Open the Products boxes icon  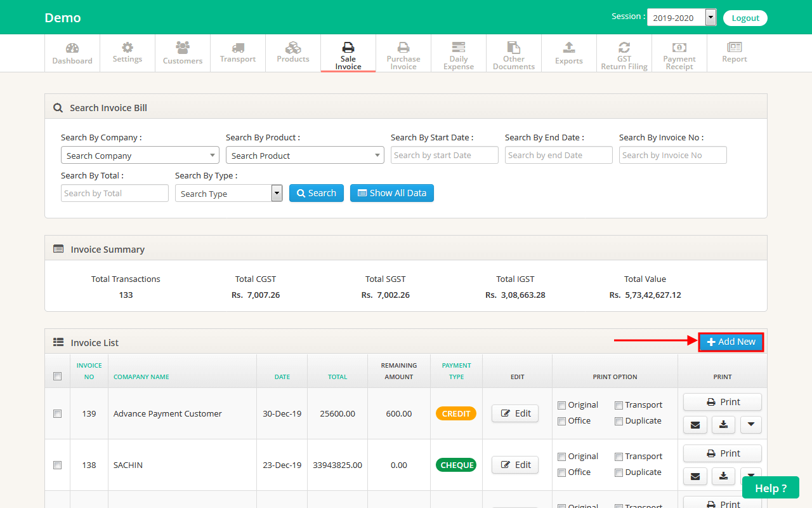click(293, 48)
